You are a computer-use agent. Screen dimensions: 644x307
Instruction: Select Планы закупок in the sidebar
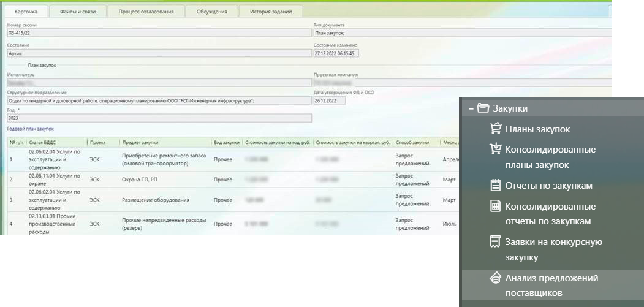[537, 129]
